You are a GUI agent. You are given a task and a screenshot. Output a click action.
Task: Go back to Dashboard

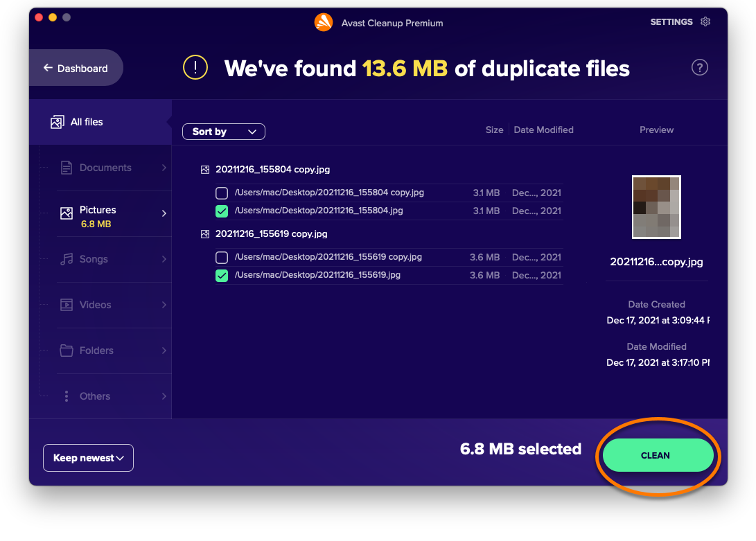tap(76, 68)
